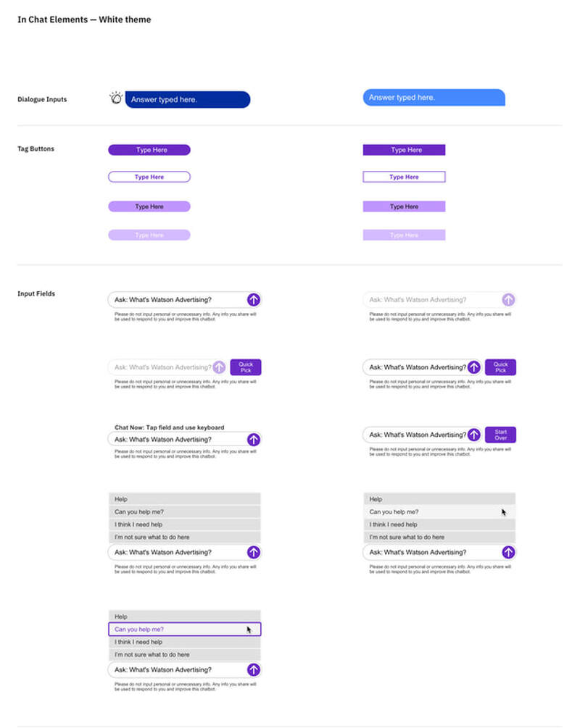Select the outlined rounded Type Here tag
Screen dimensions: 580x728
pyautogui.click(x=149, y=177)
